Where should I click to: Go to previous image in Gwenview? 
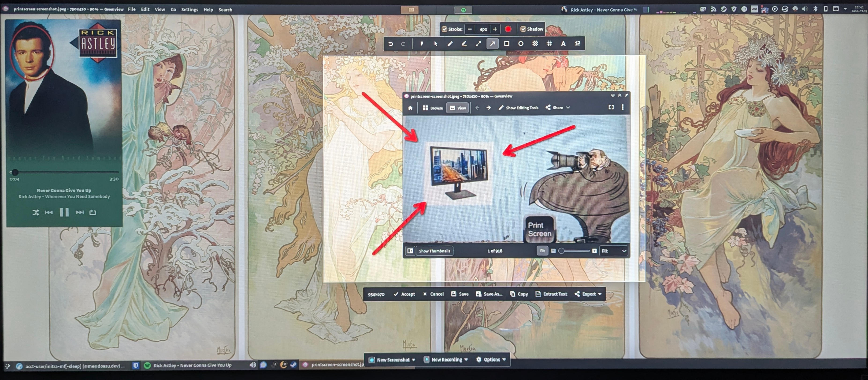(x=477, y=108)
